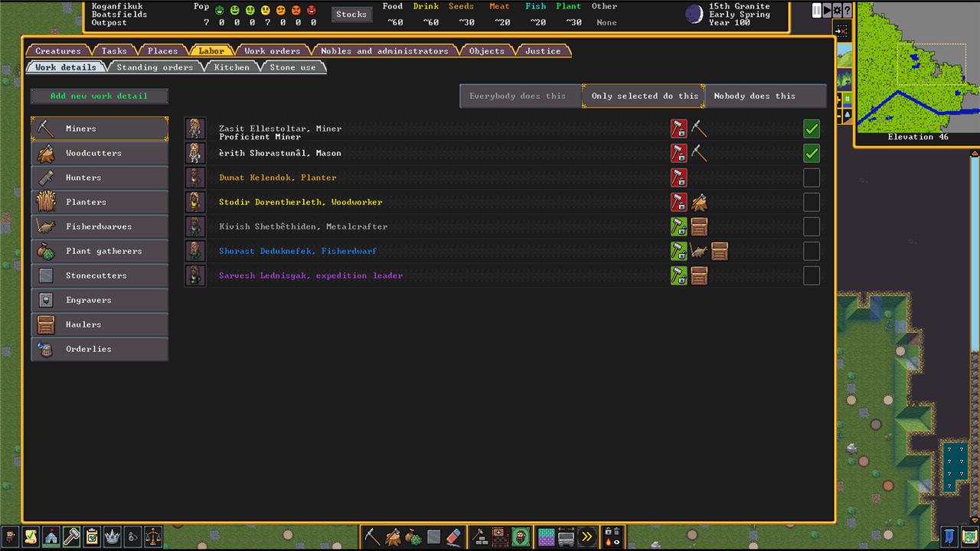Enable mining for Sarvesh Lednisgak checkbox

pos(812,275)
